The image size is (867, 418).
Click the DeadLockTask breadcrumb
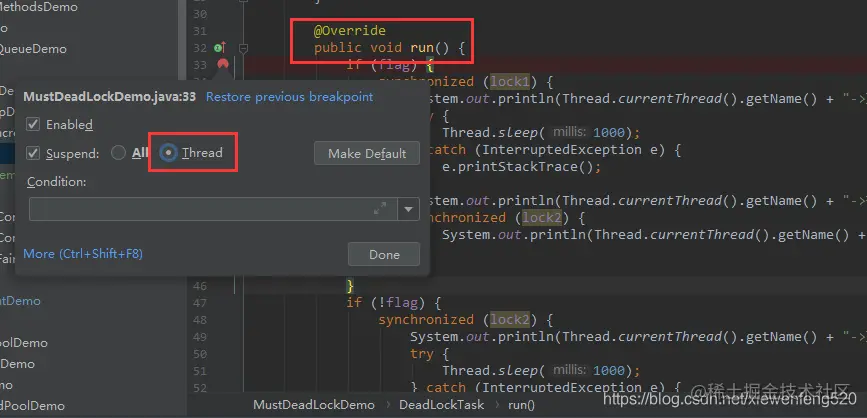pyautogui.click(x=442, y=405)
